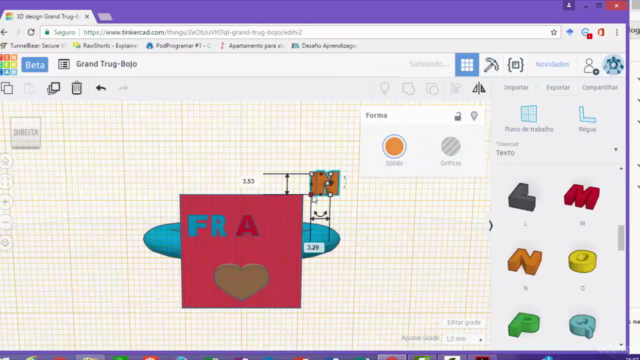Open the user profile avatar
This screenshot has width=640, height=360.
613,64
